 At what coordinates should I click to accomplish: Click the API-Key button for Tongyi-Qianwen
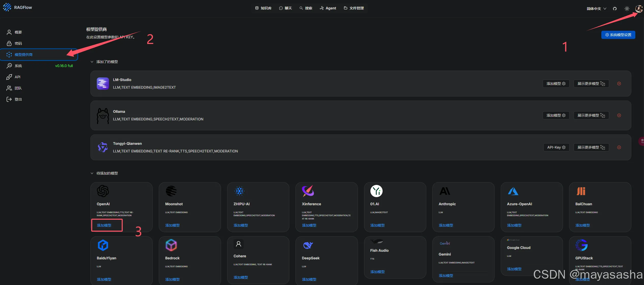coord(556,147)
